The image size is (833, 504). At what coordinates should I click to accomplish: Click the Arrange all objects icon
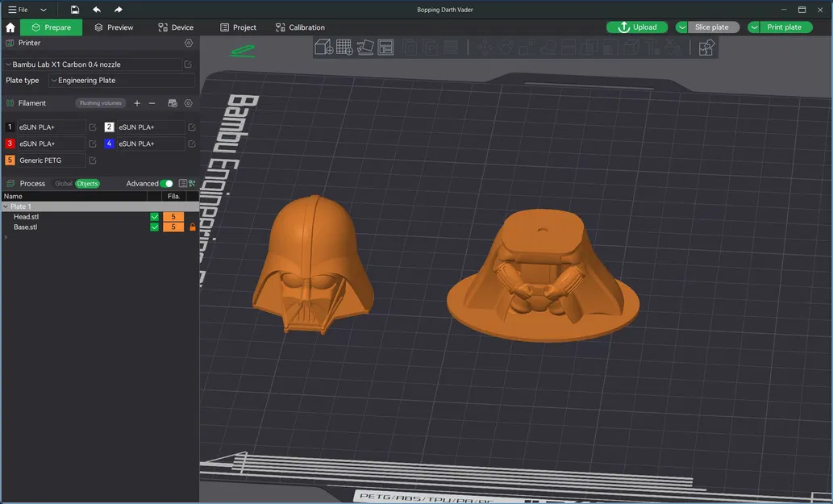(x=387, y=47)
